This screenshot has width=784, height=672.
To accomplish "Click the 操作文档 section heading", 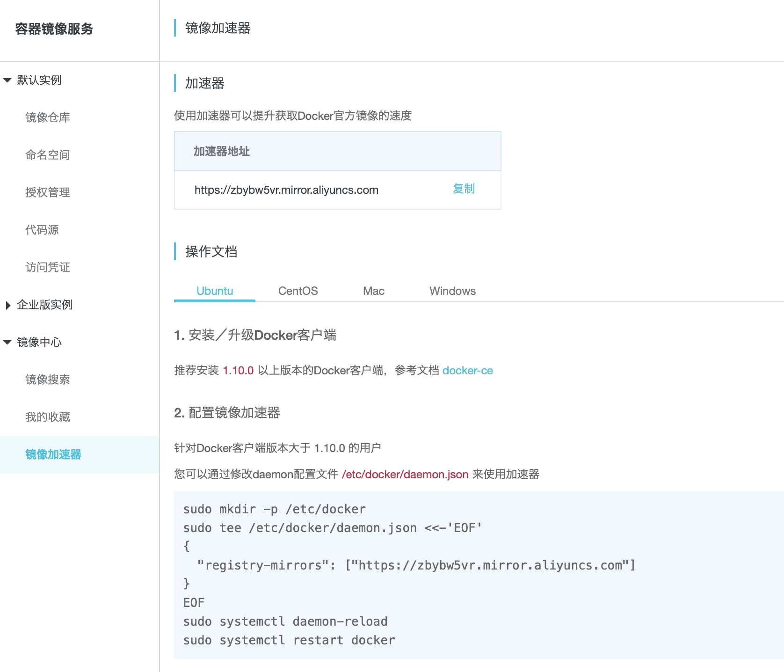I will pyautogui.click(x=211, y=252).
